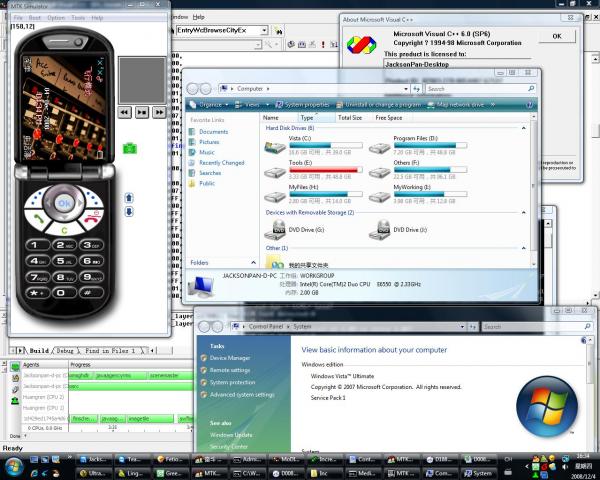Click the Windows Start orb

click(x=14, y=467)
